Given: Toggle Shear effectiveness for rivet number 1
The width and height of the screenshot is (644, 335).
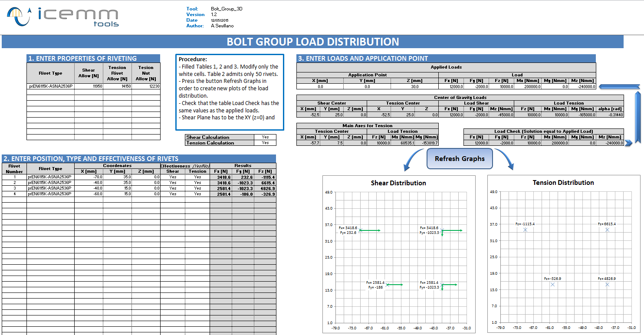Looking at the screenshot, I should [x=173, y=177].
